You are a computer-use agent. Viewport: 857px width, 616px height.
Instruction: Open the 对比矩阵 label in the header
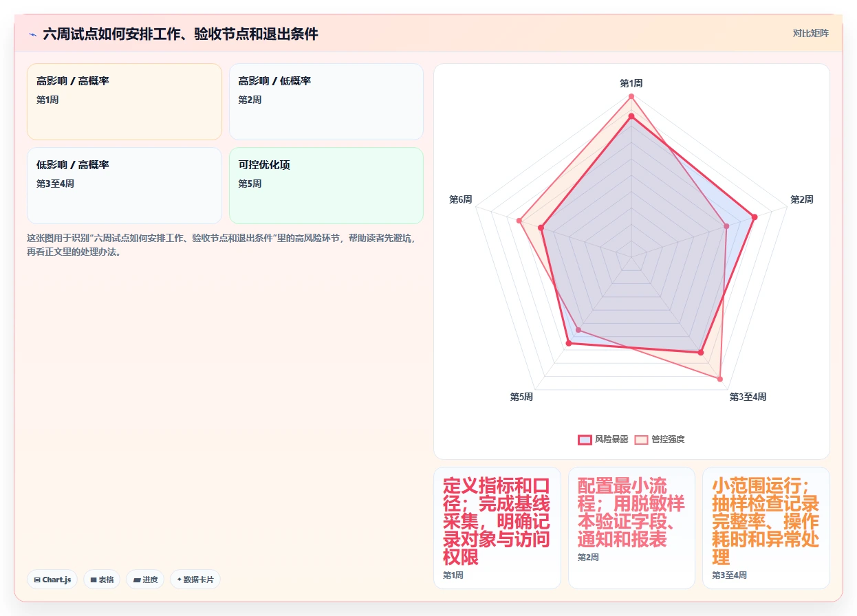811,33
